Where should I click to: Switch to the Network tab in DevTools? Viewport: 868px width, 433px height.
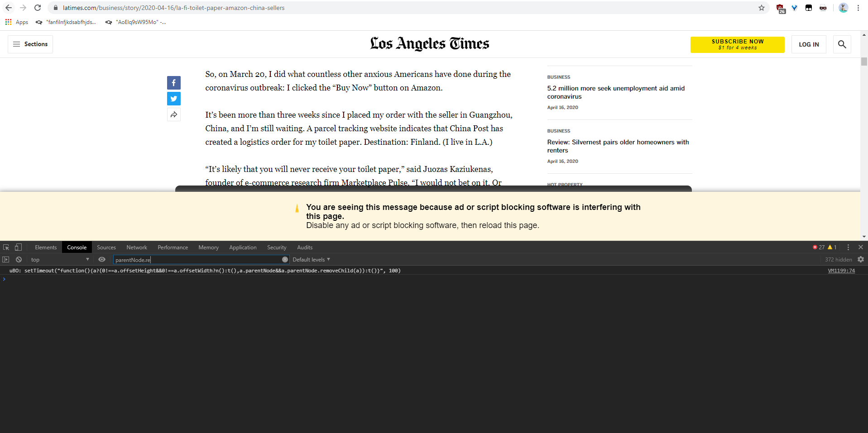click(136, 247)
